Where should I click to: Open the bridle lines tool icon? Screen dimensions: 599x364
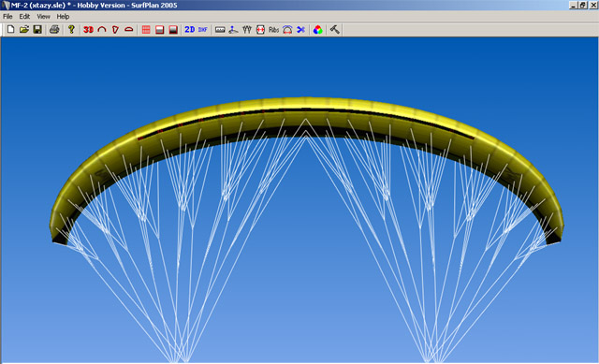[247, 29]
